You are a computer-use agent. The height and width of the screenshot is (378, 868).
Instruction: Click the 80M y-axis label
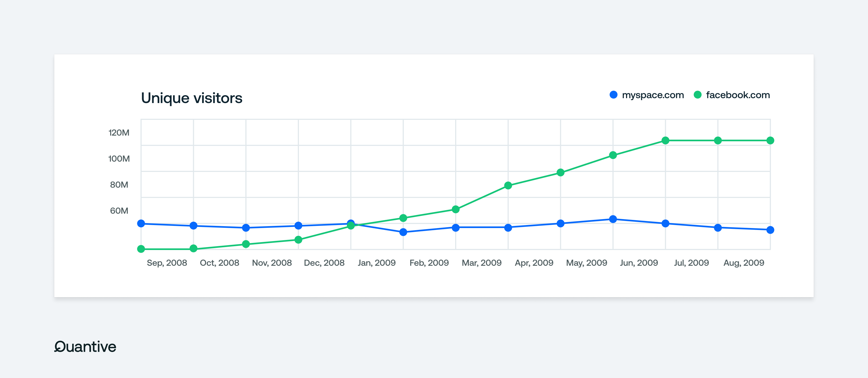point(119,185)
